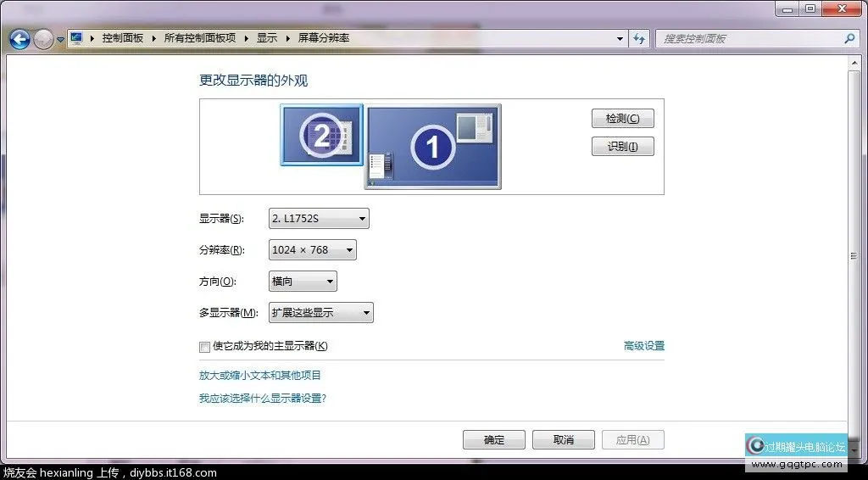Open 高级设置 link
The width and height of the screenshot is (868, 480).
click(x=644, y=346)
